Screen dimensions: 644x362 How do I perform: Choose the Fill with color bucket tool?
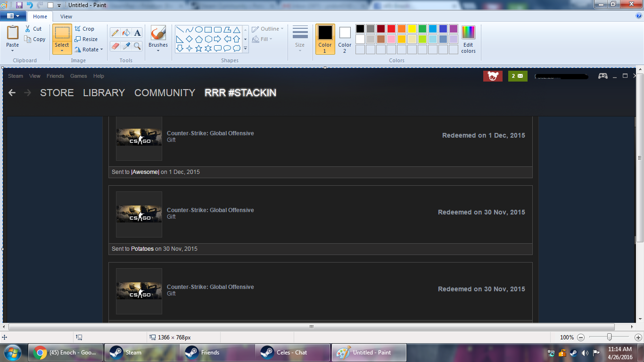pos(126,33)
